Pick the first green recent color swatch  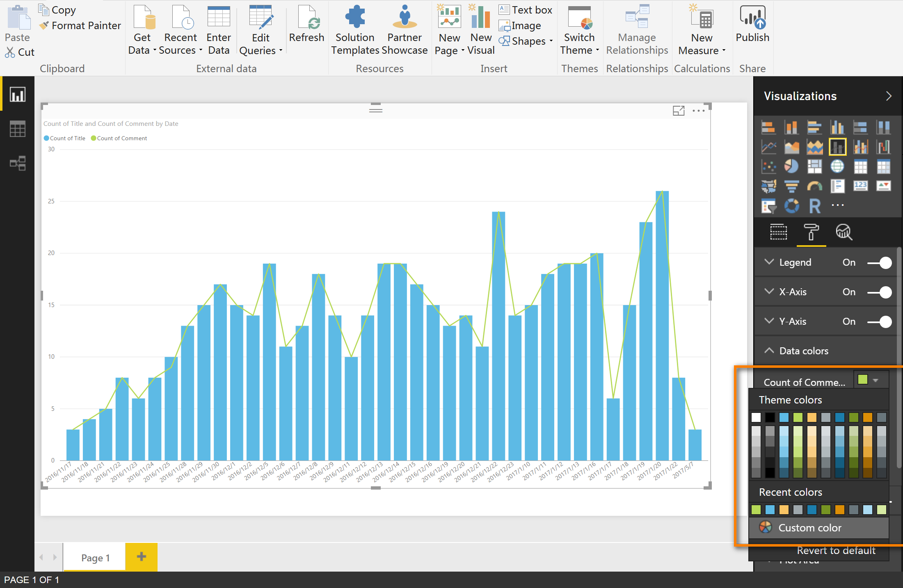pos(756,510)
